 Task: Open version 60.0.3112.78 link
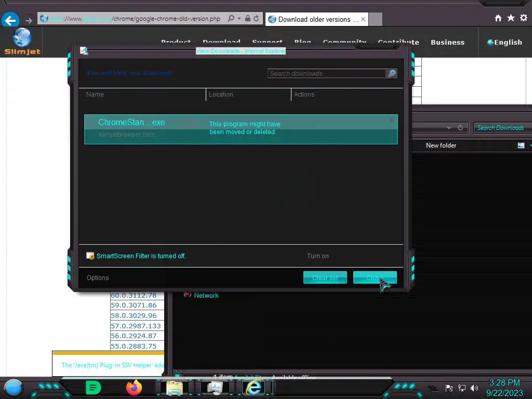(x=134, y=295)
